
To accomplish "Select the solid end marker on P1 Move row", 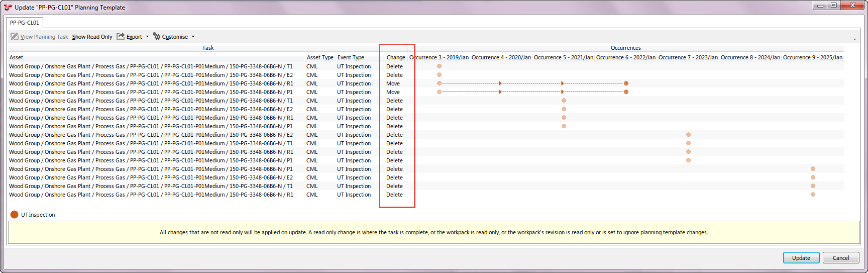I will click(626, 92).
